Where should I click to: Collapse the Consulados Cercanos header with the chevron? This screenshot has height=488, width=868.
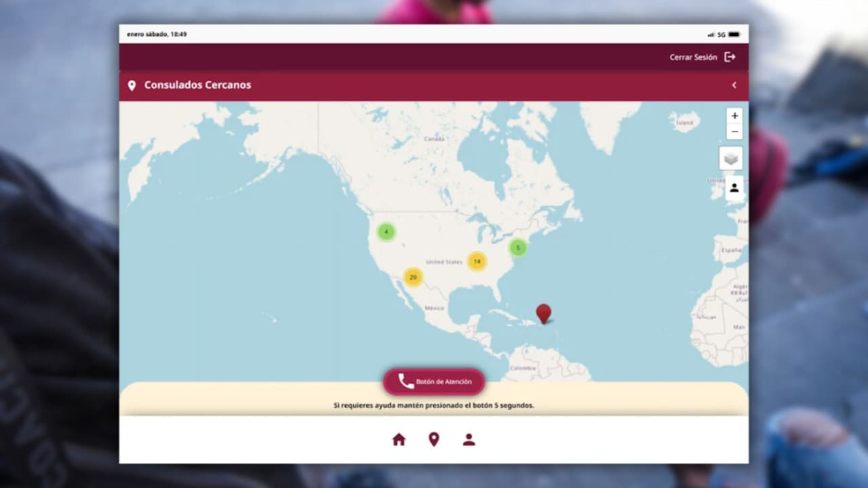[x=734, y=85]
